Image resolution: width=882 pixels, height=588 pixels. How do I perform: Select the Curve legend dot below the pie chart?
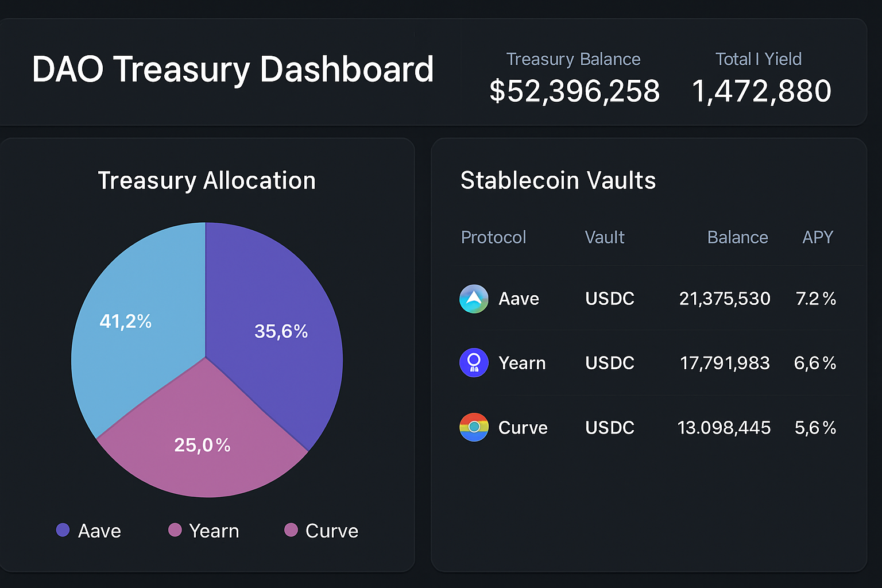click(292, 530)
